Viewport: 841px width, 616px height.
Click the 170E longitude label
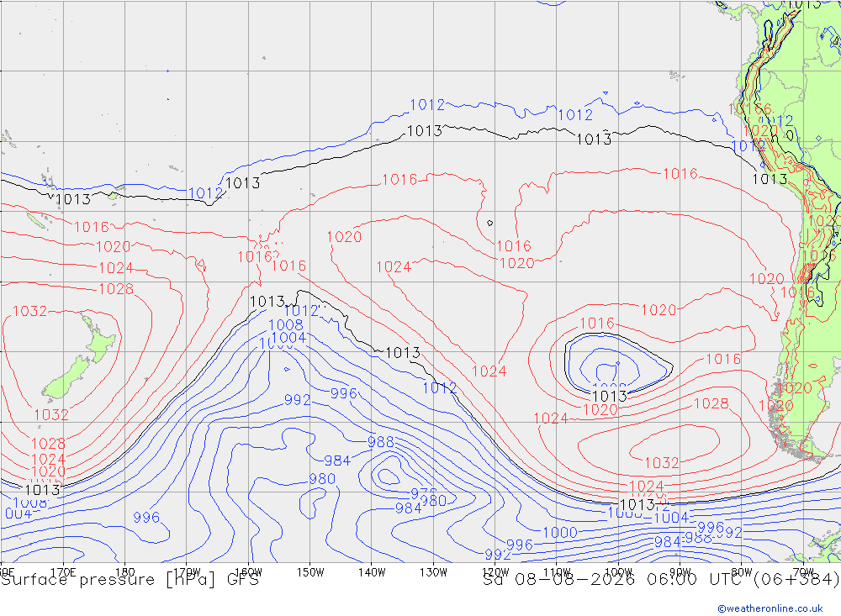(x=63, y=572)
